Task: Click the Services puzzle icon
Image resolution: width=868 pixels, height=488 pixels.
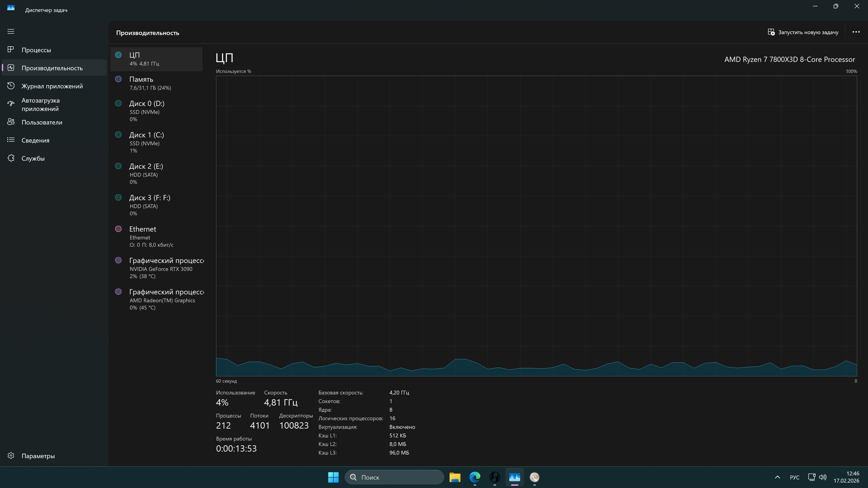Action: tap(11, 158)
